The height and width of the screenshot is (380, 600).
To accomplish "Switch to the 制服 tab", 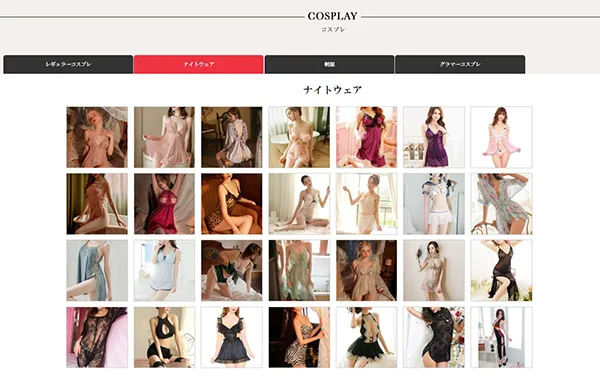I will click(329, 64).
